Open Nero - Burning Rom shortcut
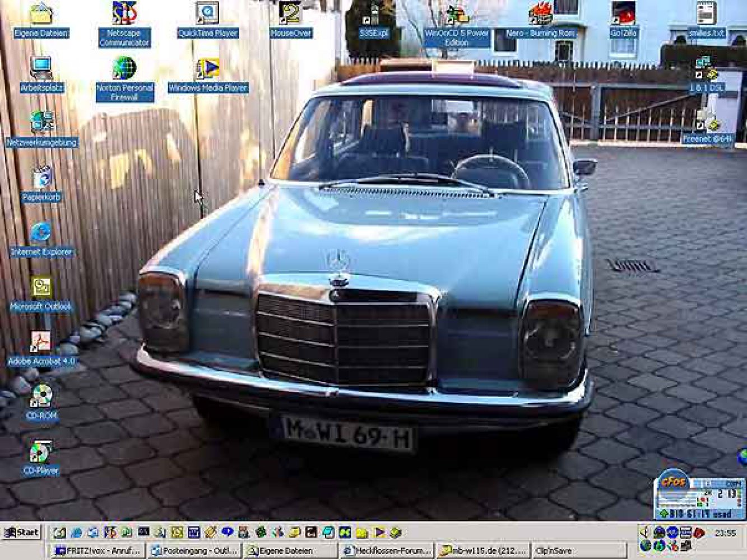The width and height of the screenshot is (747, 560). [x=540, y=21]
